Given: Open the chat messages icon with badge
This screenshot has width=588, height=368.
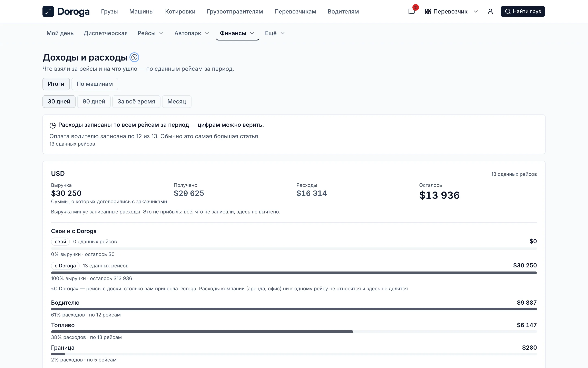Looking at the screenshot, I should [x=412, y=11].
